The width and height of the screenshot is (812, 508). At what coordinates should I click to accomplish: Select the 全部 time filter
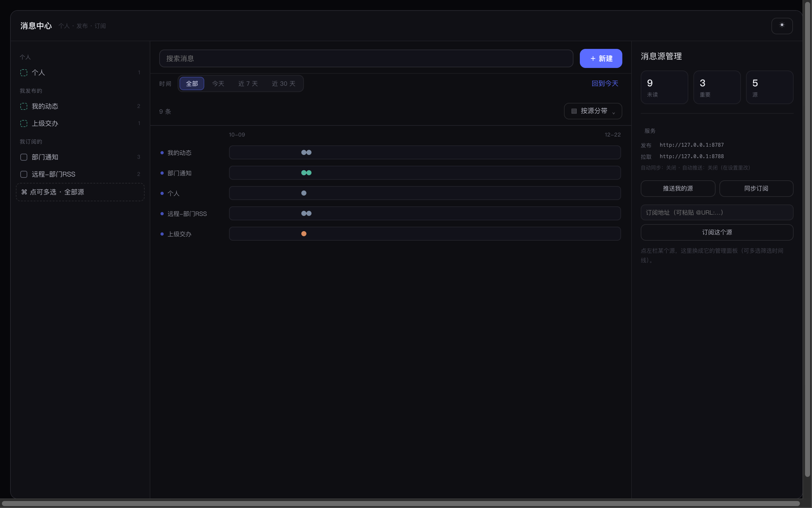[x=192, y=83]
